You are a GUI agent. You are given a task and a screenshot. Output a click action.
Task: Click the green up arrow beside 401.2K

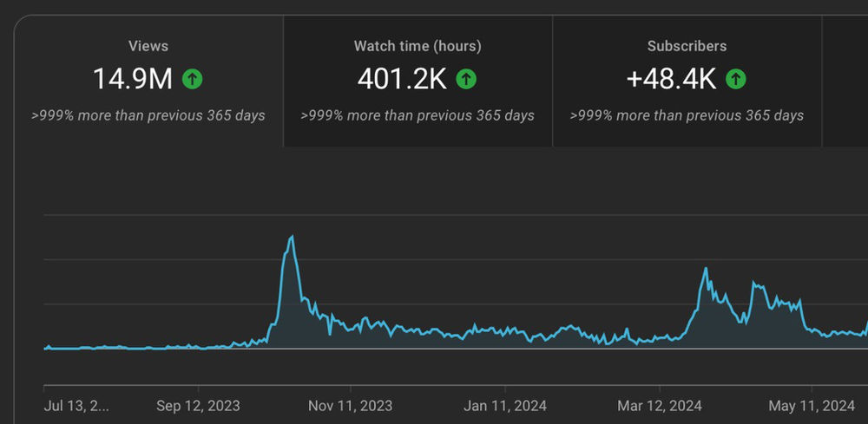click(x=466, y=79)
